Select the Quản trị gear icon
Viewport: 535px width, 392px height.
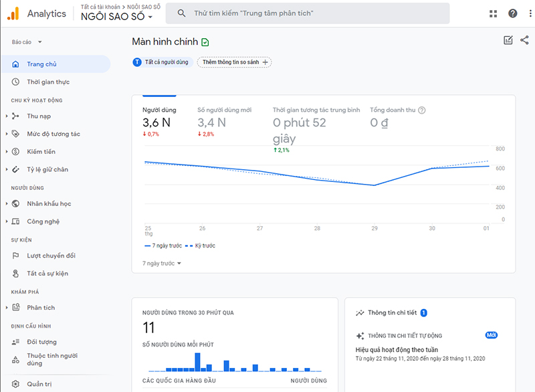pos(16,385)
